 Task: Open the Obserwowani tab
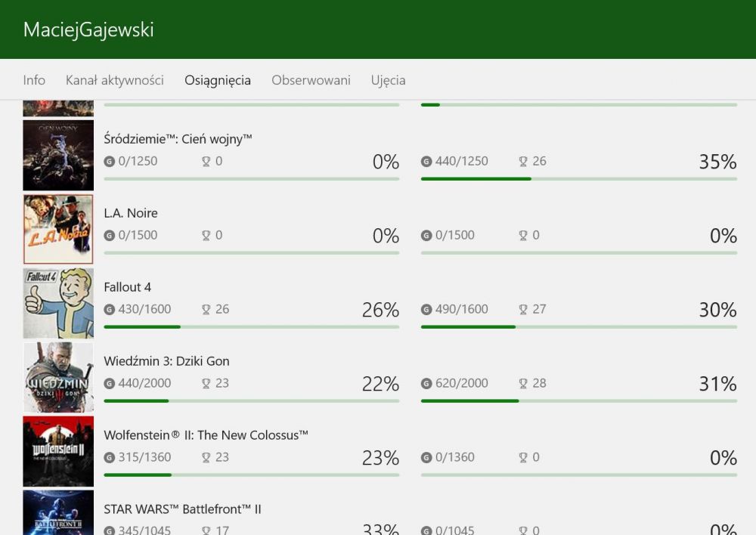point(311,80)
